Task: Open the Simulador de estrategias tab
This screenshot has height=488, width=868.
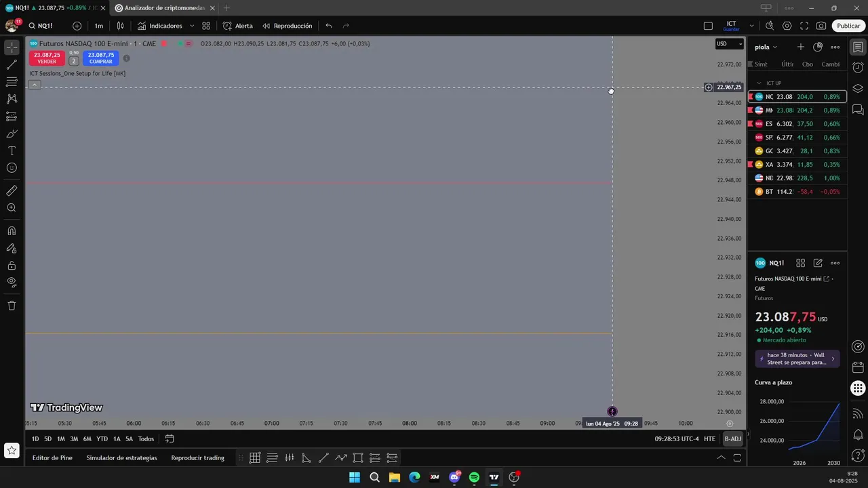Action: coord(121,458)
